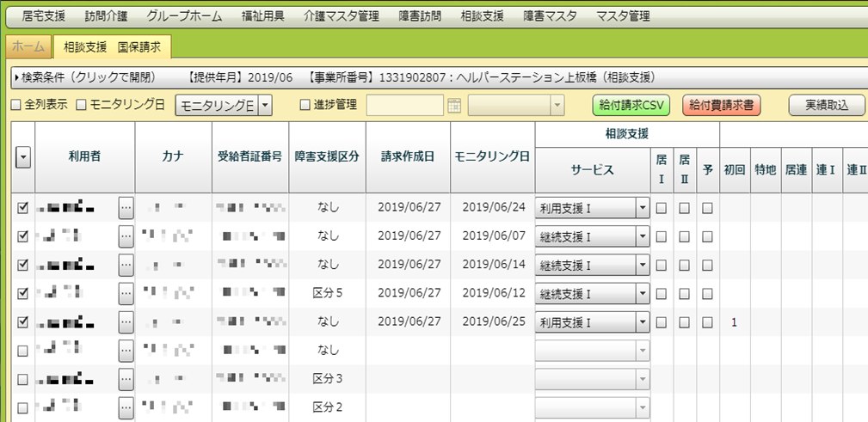Click the calendar icon beside the date field

[454, 106]
